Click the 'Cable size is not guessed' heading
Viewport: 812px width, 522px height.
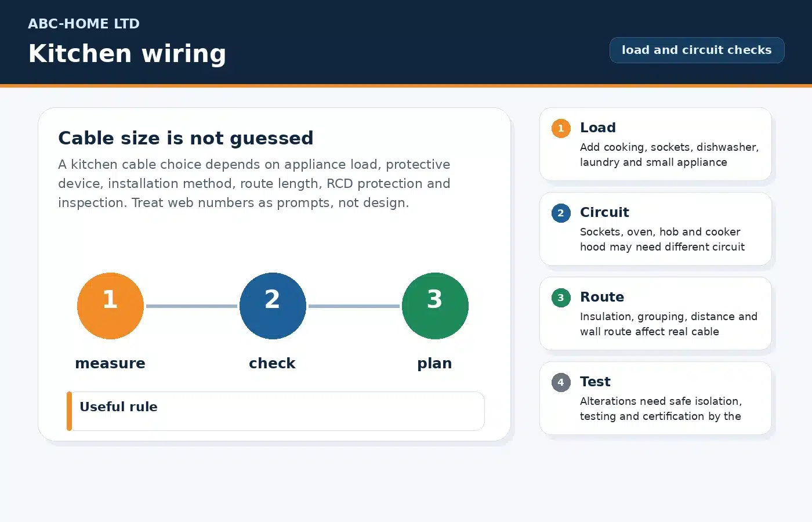point(186,138)
